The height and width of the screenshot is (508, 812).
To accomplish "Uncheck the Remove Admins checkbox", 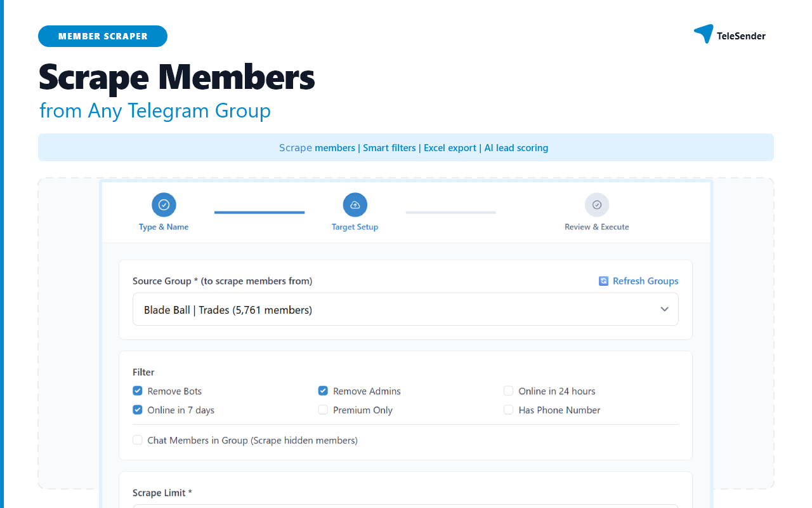I will 323,391.
